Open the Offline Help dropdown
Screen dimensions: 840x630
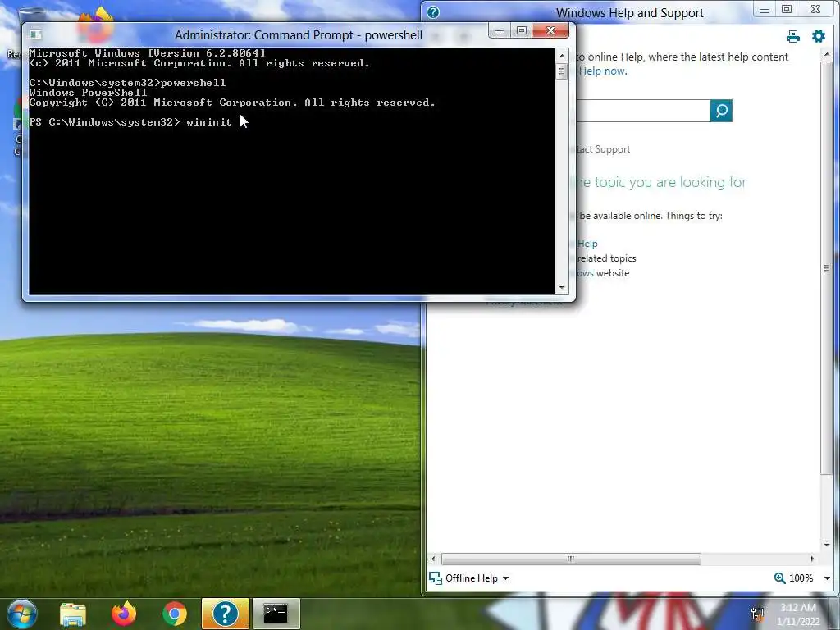point(505,578)
